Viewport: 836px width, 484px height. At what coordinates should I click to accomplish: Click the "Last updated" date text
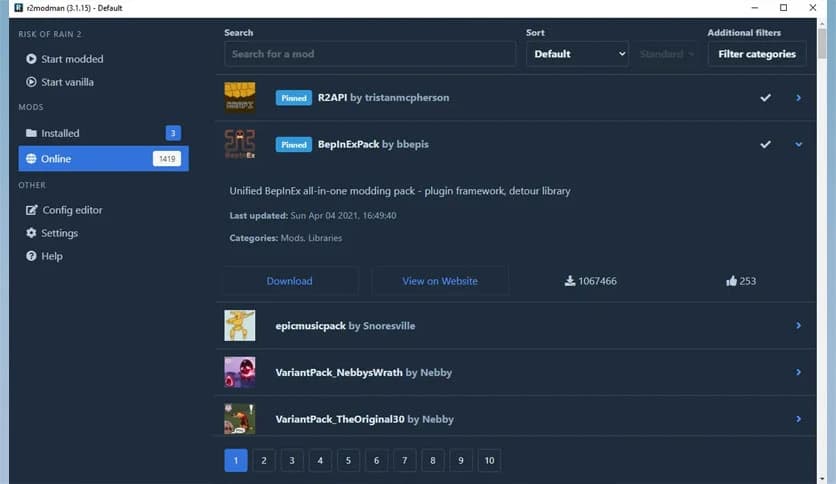coord(313,215)
